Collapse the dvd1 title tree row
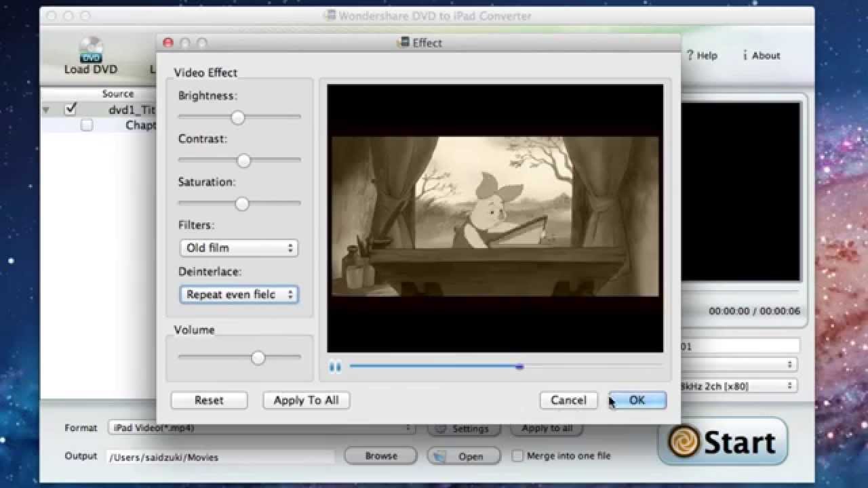This screenshot has width=868, height=488. [x=46, y=110]
